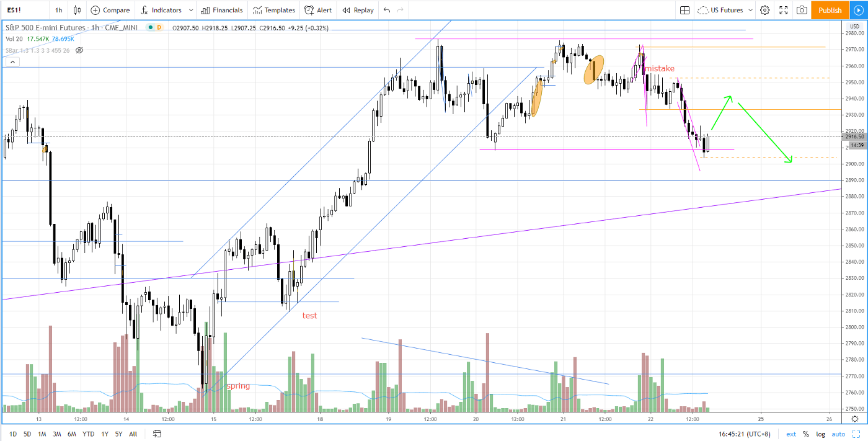
Task: Open the candlestick chart type selector
Action: tap(76, 10)
